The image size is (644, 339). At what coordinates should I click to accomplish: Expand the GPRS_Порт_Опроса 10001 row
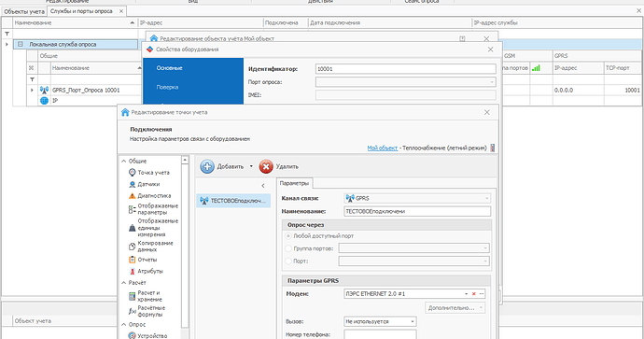[32, 90]
